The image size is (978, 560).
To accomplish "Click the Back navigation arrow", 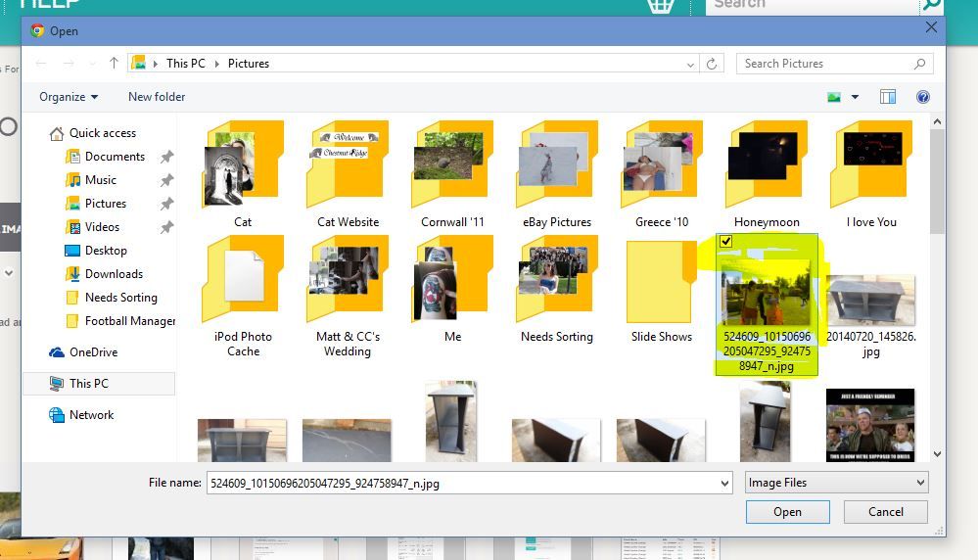I will pyautogui.click(x=41, y=64).
